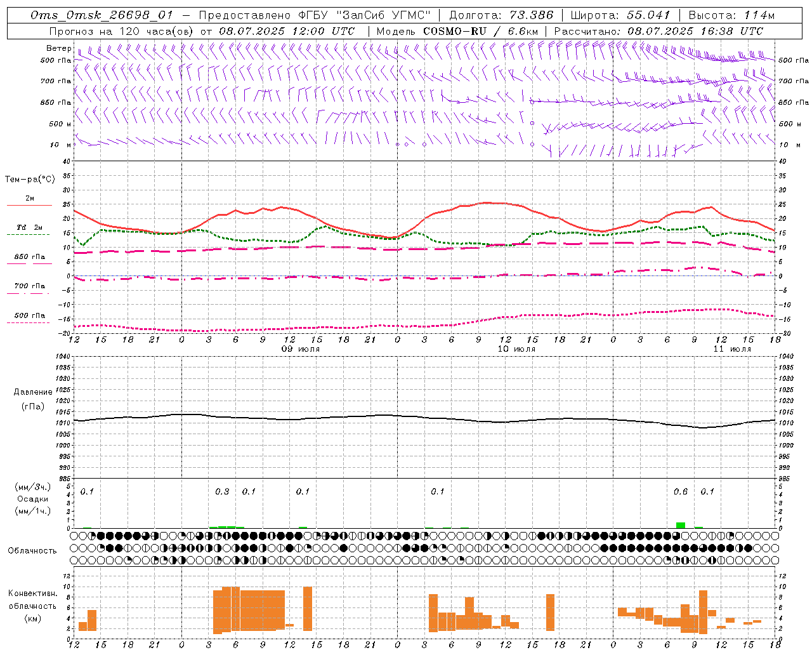Viewport: 812px width, 650px height.
Task: Click the 0.6 precipitation amount value
Action: (x=680, y=492)
